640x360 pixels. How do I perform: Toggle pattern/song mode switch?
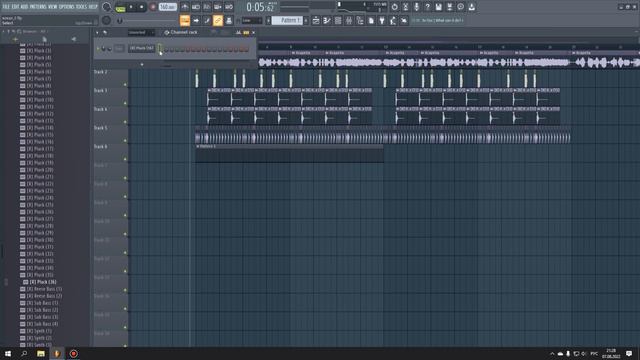(120, 7)
